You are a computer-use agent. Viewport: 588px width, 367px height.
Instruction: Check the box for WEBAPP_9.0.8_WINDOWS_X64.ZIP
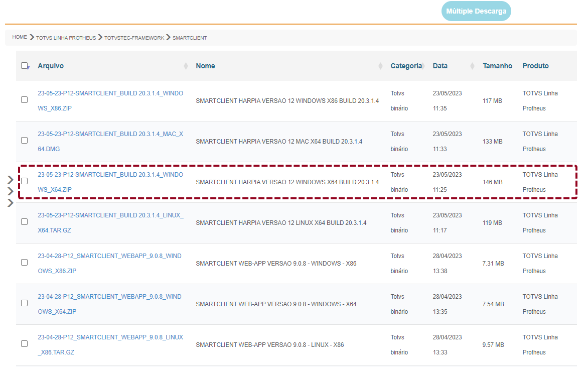[25, 303]
